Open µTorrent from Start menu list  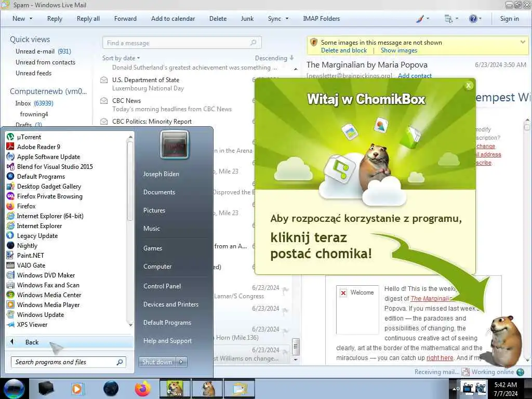pos(29,137)
